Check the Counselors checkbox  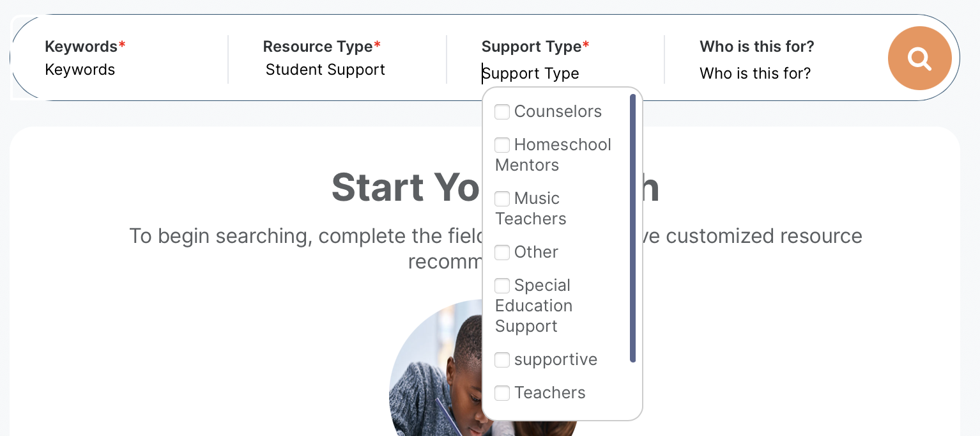coord(502,112)
